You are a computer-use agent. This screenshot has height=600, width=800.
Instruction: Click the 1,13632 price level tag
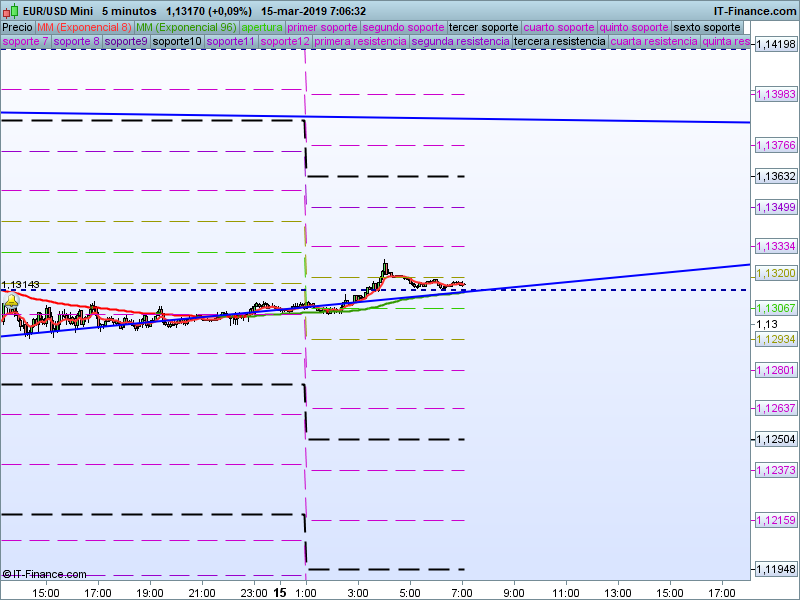point(775,176)
